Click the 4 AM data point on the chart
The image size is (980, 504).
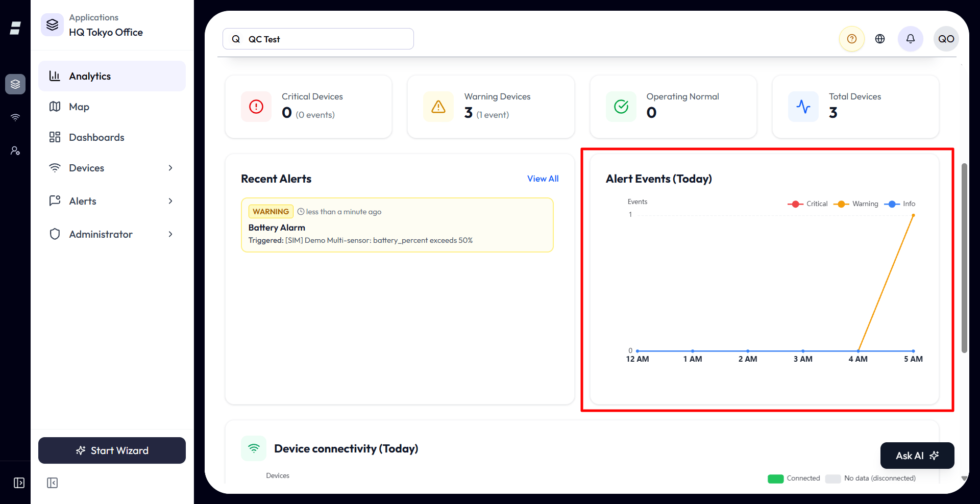(858, 351)
